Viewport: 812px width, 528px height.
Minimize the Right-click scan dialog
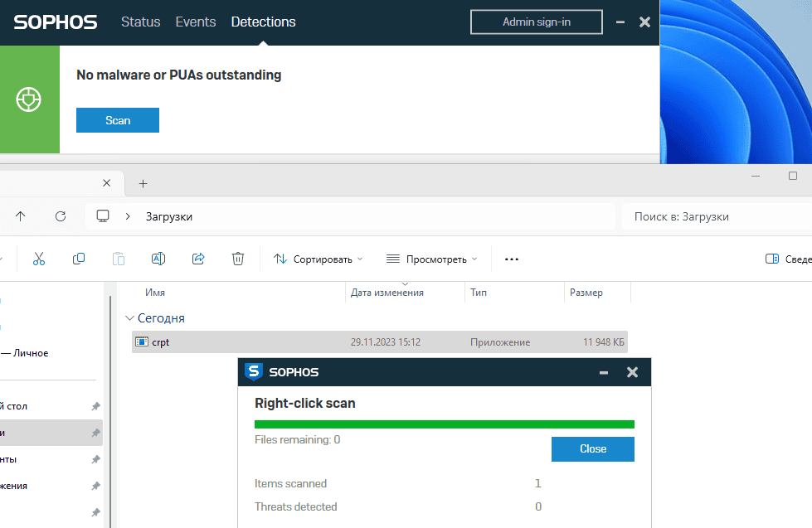(x=604, y=372)
